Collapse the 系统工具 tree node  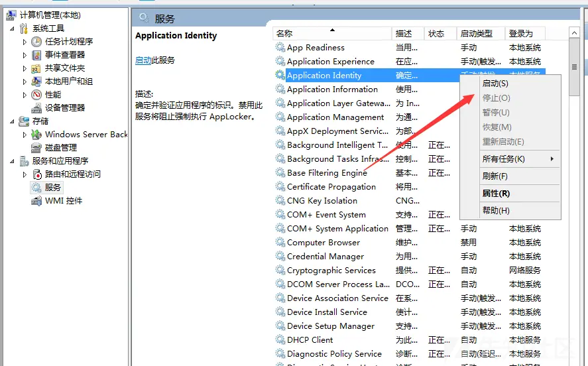pyautogui.click(x=13, y=29)
